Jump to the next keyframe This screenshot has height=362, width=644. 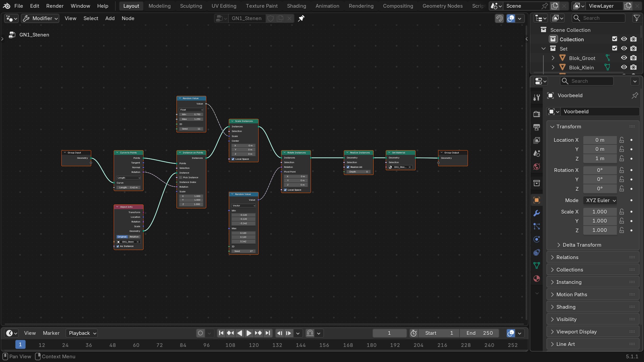pyautogui.click(x=258, y=333)
